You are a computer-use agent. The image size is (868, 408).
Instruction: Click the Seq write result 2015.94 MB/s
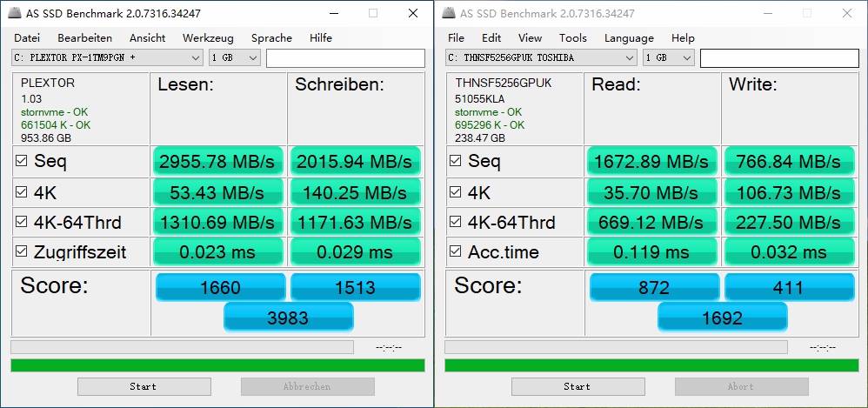tap(355, 162)
